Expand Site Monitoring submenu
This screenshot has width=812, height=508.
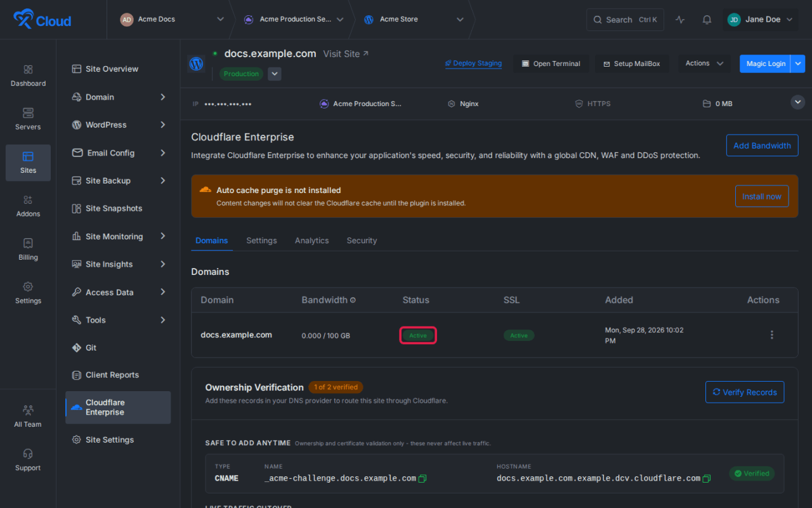coord(163,236)
